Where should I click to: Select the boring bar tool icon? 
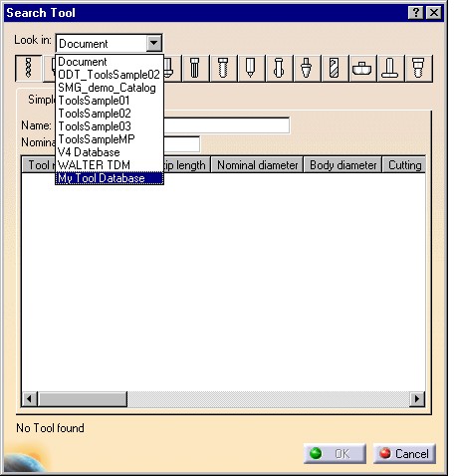coord(279,68)
